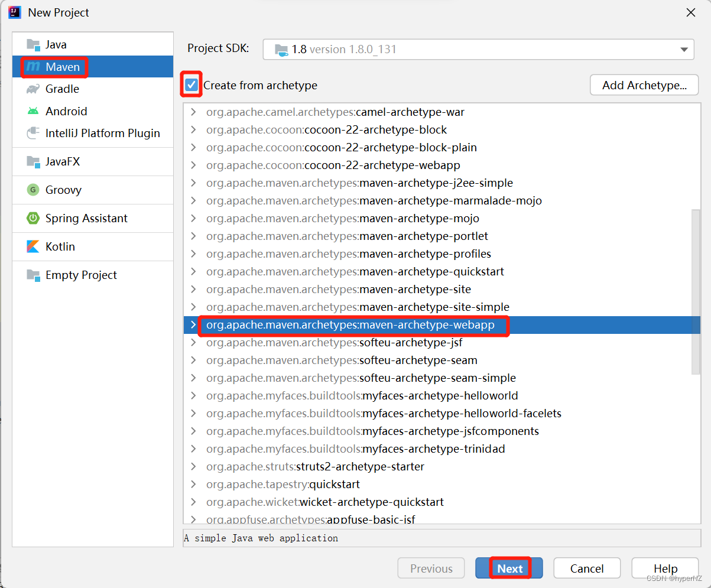
Task: Click the JavaFX folder icon
Action: [33, 161]
